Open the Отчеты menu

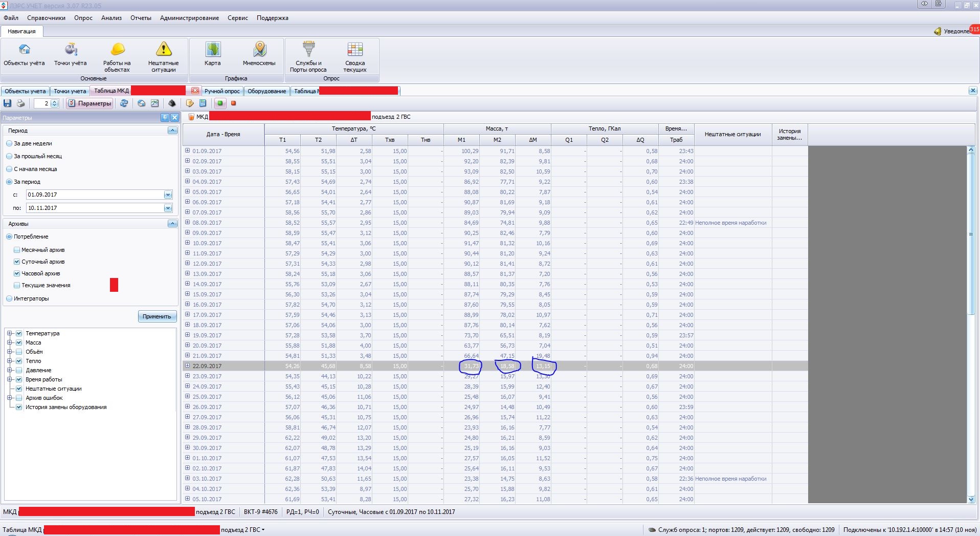pos(141,18)
